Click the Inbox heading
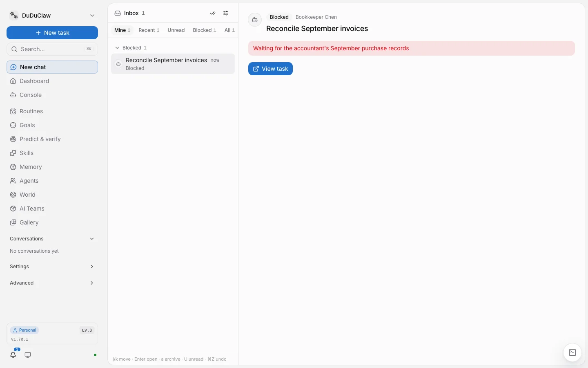 131,13
